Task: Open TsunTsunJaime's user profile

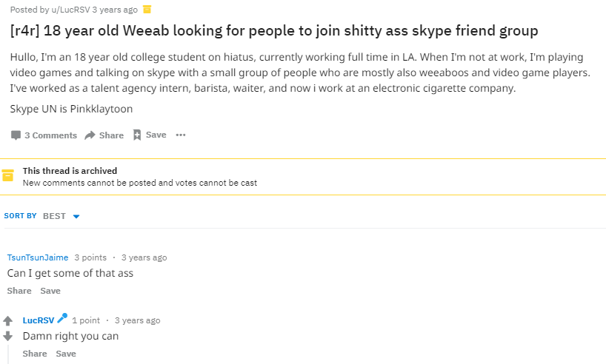Action: point(38,257)
